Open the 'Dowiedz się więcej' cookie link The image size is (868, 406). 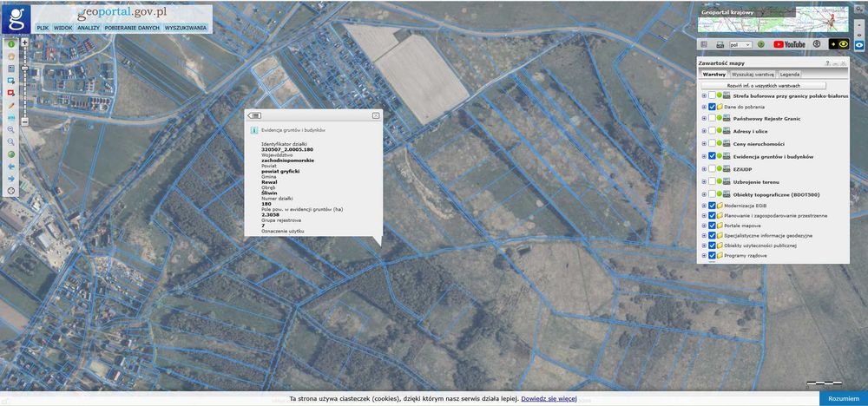(x=549, y=399)
